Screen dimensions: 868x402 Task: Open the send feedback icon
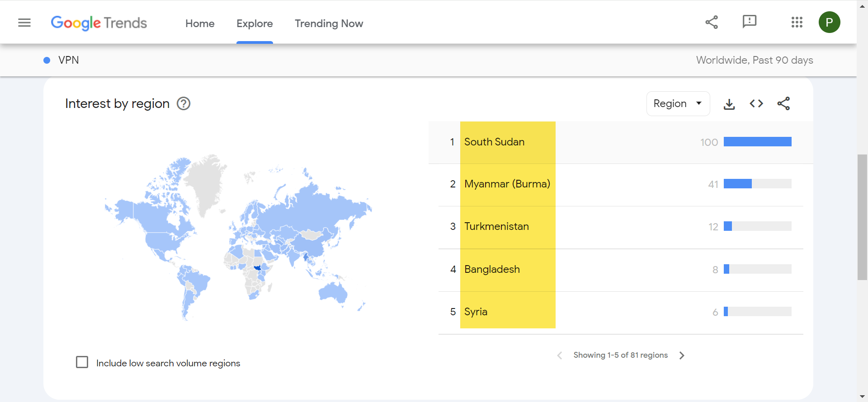pyautogui.click(x=749, y=22)
